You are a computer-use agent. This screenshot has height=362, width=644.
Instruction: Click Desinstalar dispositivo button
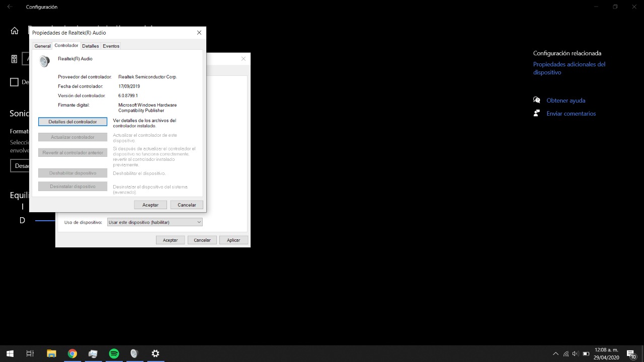(x=72, y=187)
